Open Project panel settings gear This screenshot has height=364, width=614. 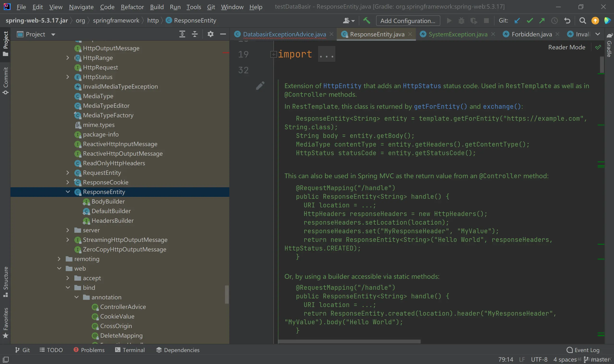(210, 34)
